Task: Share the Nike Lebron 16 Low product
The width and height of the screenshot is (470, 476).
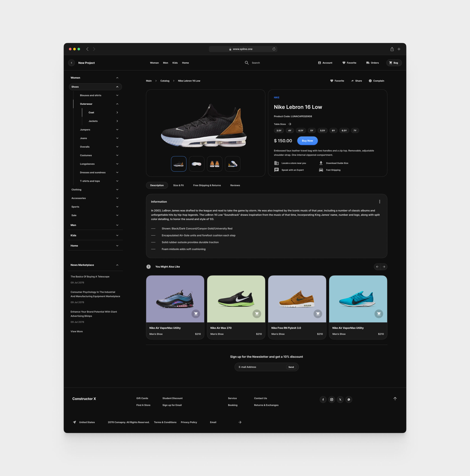Action: tap(356, 81)
